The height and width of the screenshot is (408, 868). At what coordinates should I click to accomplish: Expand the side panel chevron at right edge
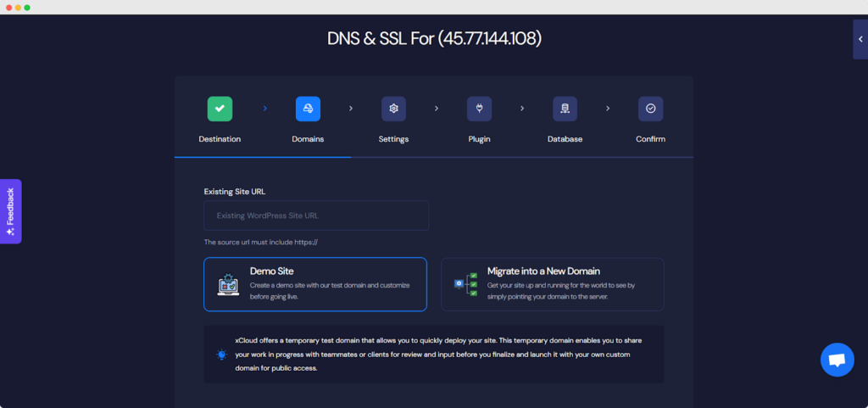pos(860,39)
